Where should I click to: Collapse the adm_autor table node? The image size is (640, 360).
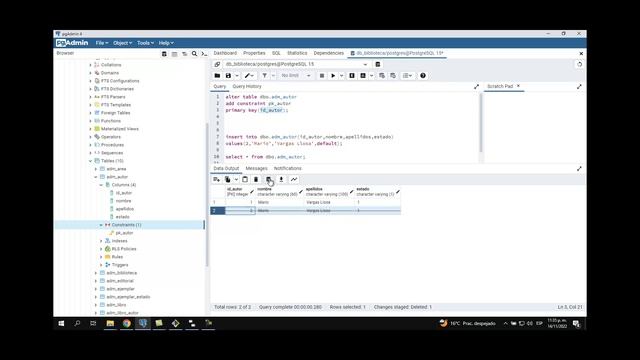pyautogui.click(x=96, y=177)
